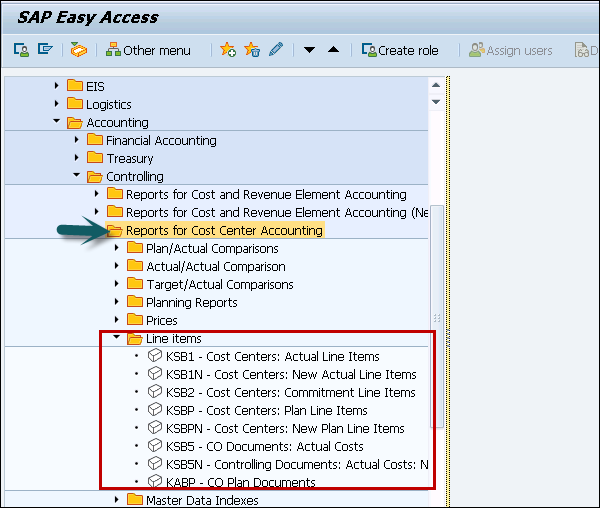This screenshot has height=508, width=600.
Task: Click the Other menu button
Action: 148,50
